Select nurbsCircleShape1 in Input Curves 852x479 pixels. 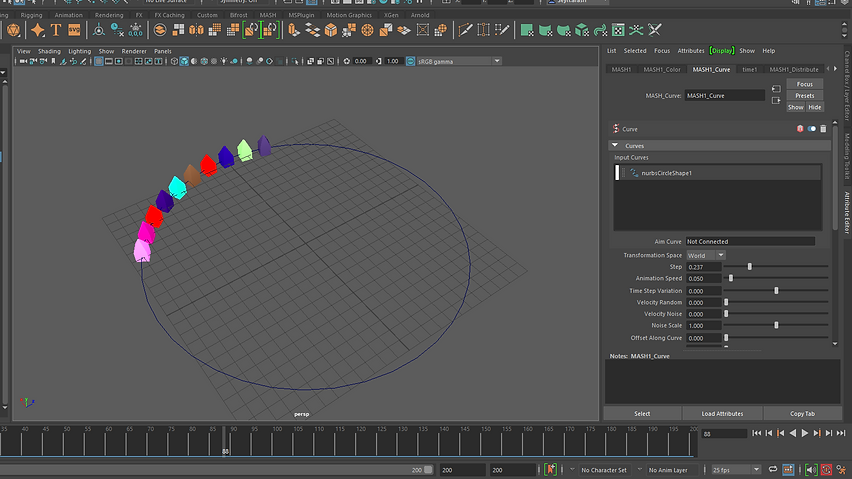[717, 173]
